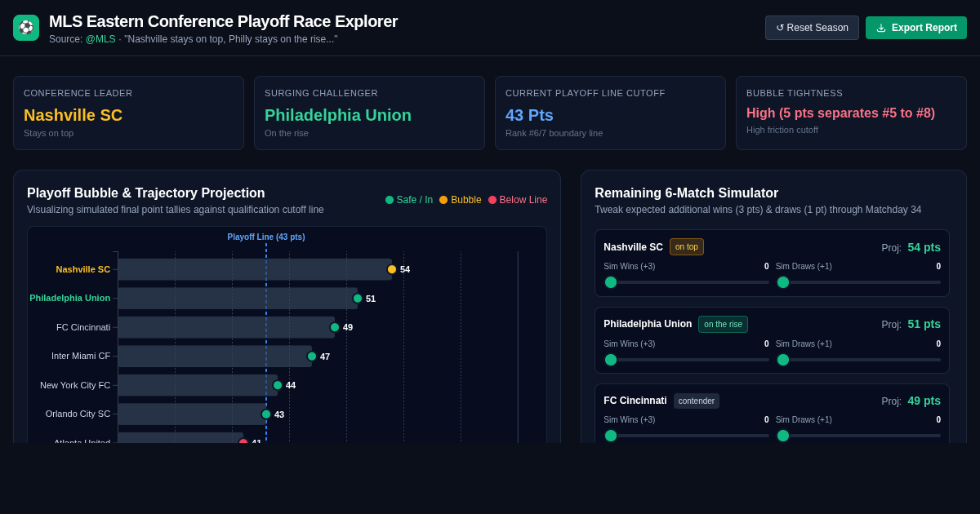Click the Philadelphia Union 51-point marker
Screen dimensions: 980x514
point(358,299)
